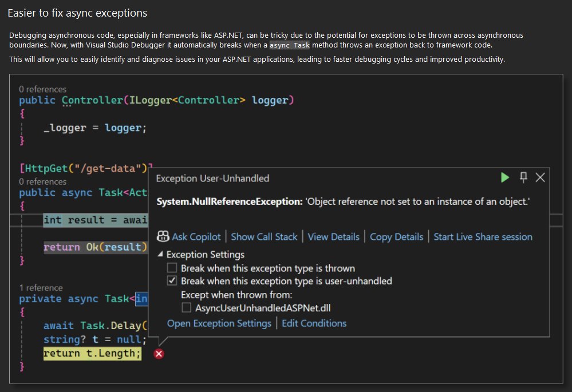Check the AsyncUserUnhandledASPNet.dll exclusion box
The width and height of the screenshot is (572, 392).
[187, 308]
